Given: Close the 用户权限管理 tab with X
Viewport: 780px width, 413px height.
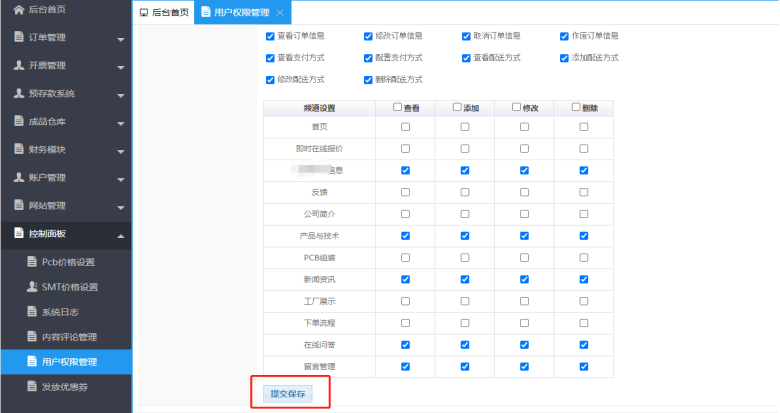Looking at the screenshot, I should [x=279, y=12].
